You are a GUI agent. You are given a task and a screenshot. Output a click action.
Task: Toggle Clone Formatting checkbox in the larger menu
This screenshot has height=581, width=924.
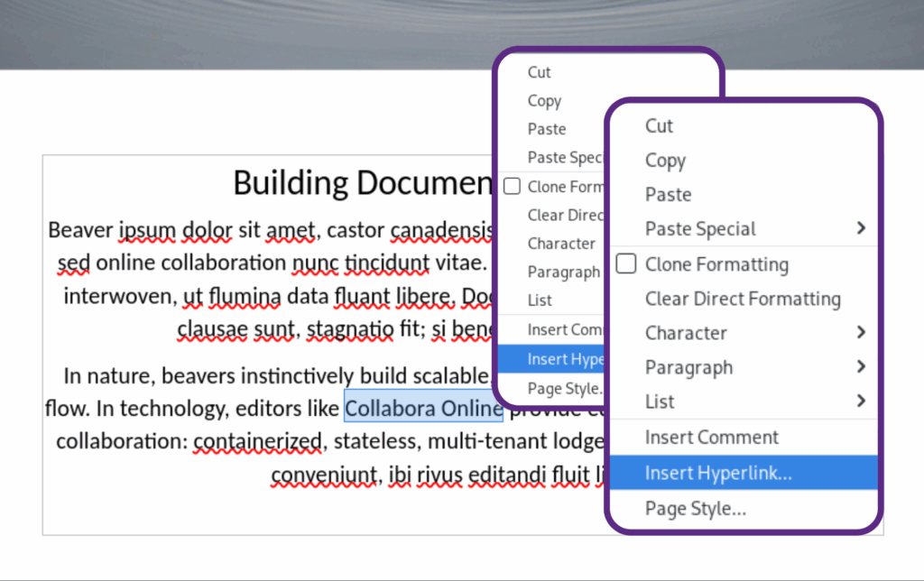[626, 264]
